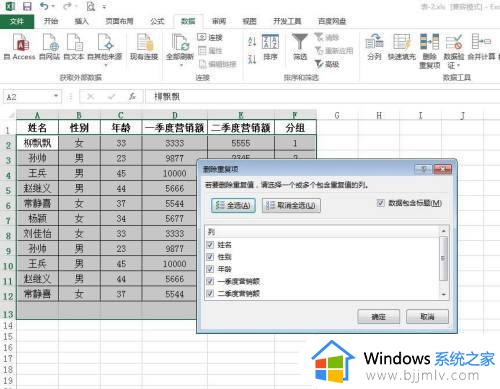
Task: Open From Other Sources dropdown arrow
Action: click(106, 65)
